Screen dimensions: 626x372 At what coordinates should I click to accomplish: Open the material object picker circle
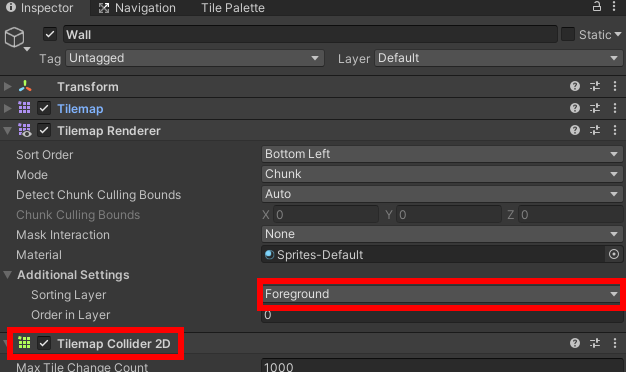tap(614, 254)
